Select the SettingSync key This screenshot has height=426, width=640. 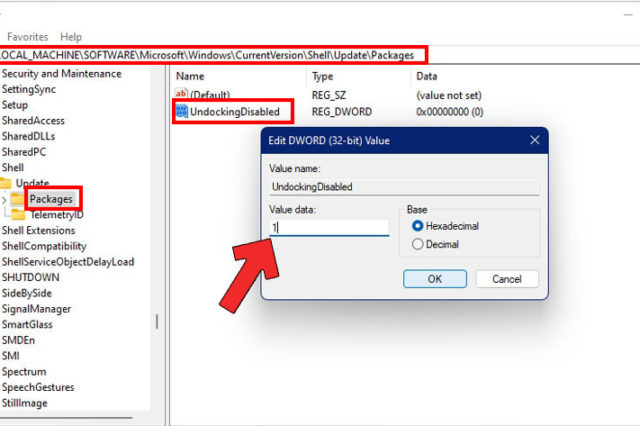[x=29, y=89]
